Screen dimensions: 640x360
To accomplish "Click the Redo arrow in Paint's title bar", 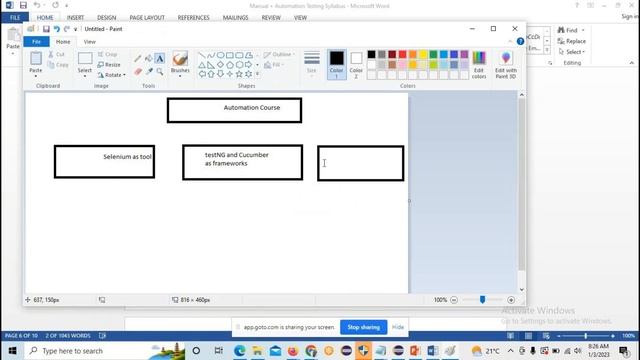I will [67, 29].
